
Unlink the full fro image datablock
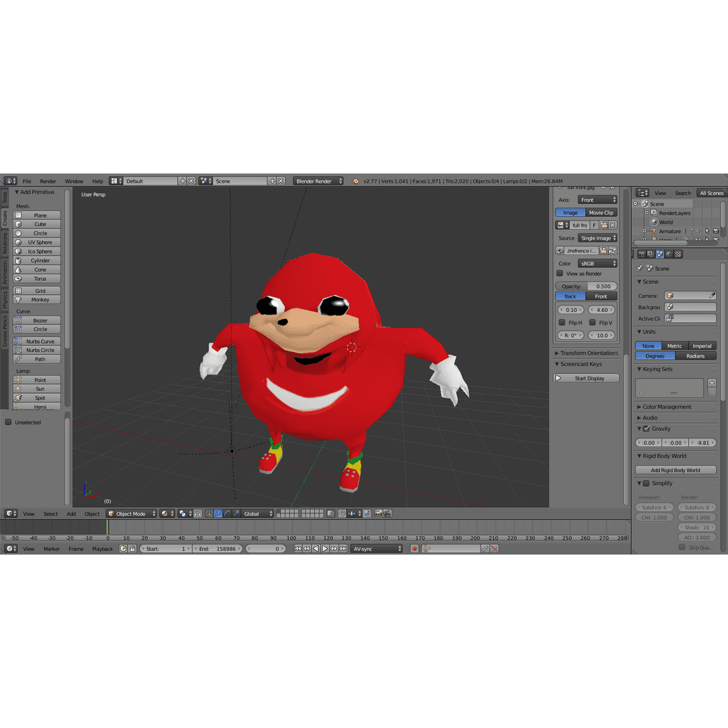[x=613, y=225]
